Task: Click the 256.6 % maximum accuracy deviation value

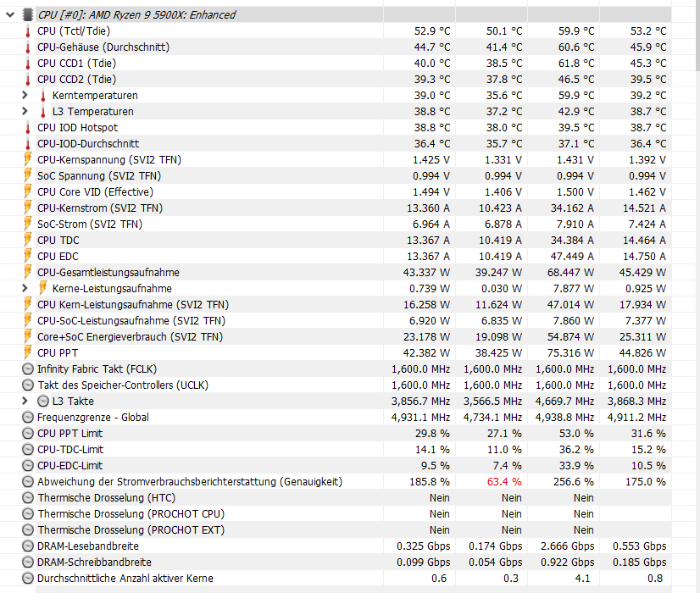Action: (x=572, y=481)
